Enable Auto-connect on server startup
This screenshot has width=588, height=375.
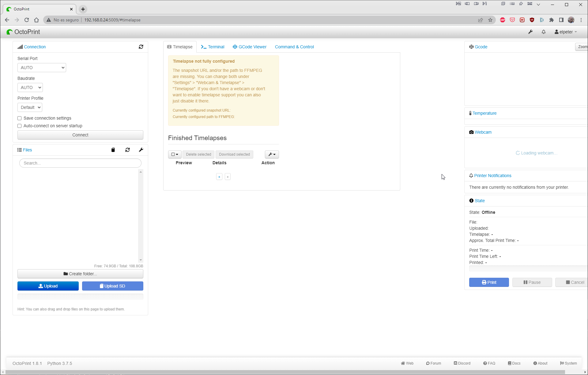click(19, 126)
